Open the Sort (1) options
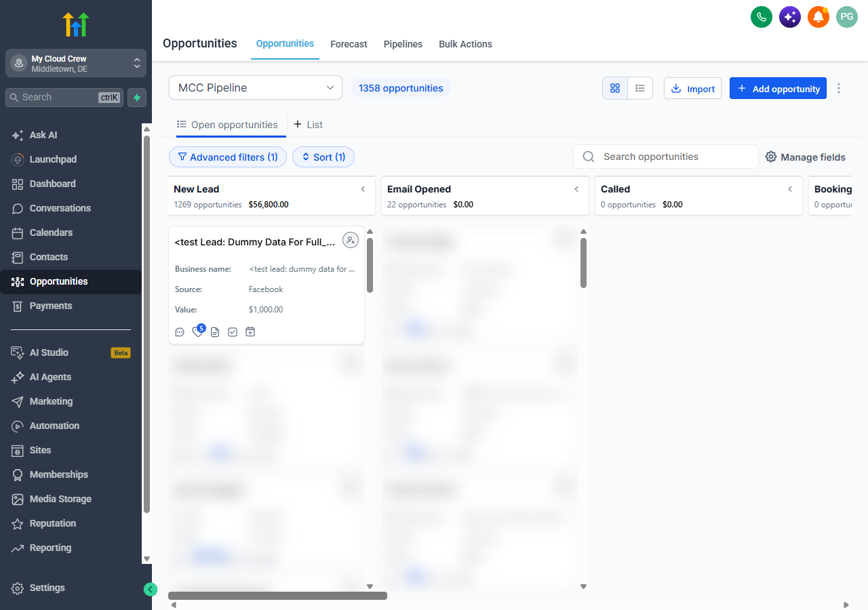Viewport: 868px width, 610px height. [x=323, y=157]
